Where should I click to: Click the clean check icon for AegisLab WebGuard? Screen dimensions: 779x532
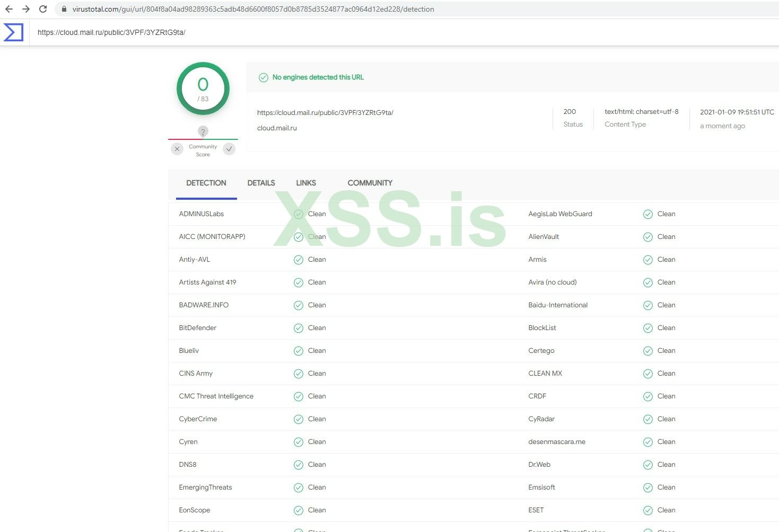point(648,215)
